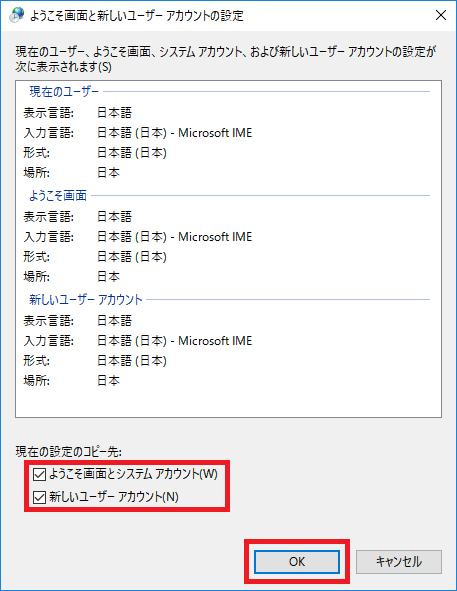Click 表示言語 value under 新しいユーザー アカウント
The image size is (457, 591).
click(x=115, y=320)
